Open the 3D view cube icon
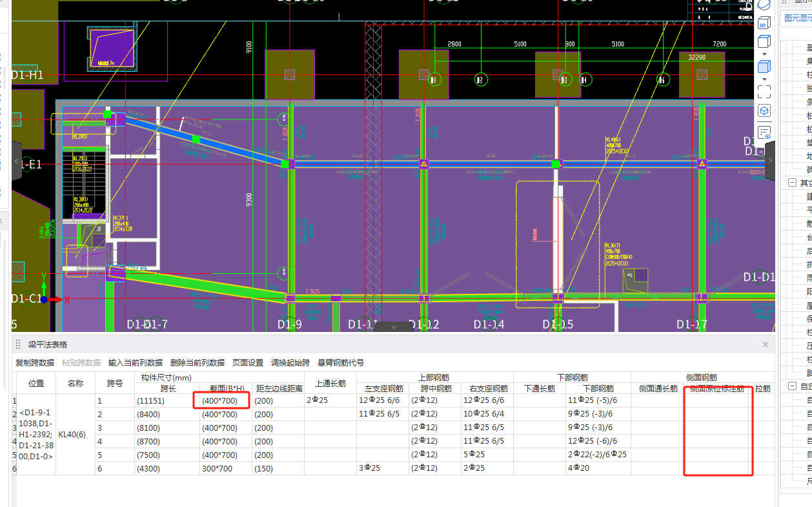The width and height of the screenshot is (812, 507). (764, 24)
